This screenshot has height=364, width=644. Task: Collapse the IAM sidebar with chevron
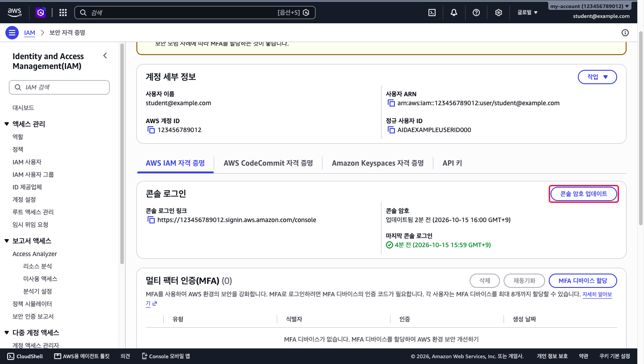pyautogui.click(x=105, y=56)
